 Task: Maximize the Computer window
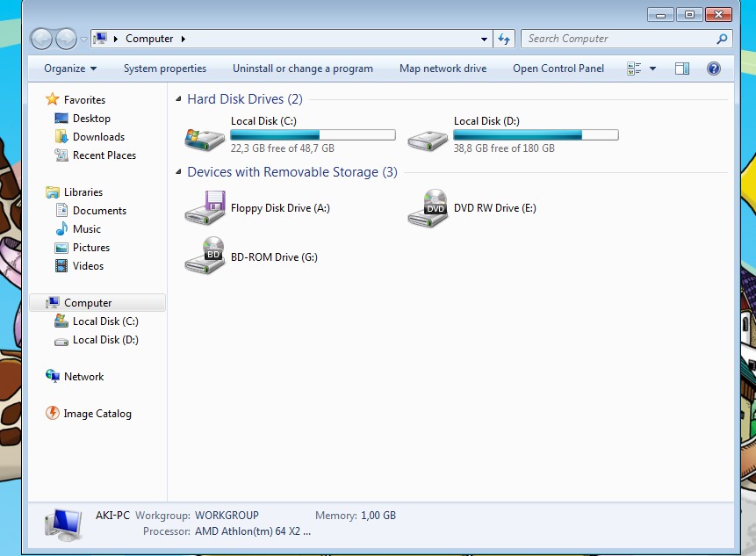click(x=689, y=15)
